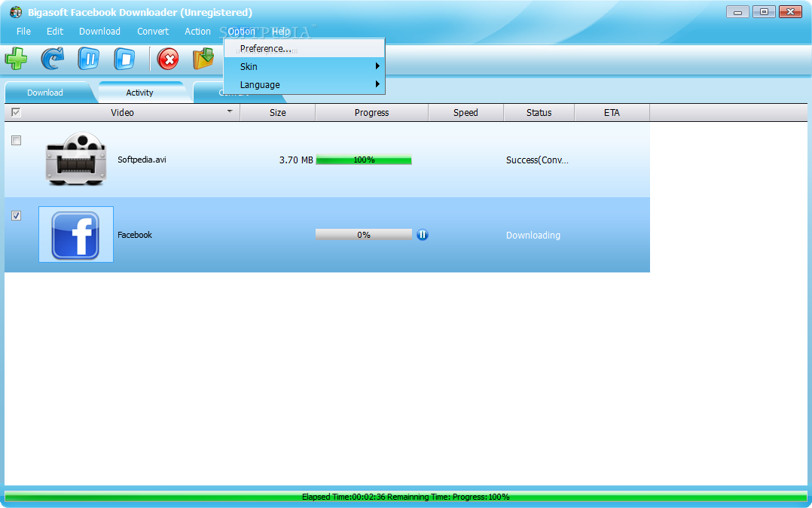Screen dimensions: 812x508
Task: Click the Size column header
Action: 277,112
